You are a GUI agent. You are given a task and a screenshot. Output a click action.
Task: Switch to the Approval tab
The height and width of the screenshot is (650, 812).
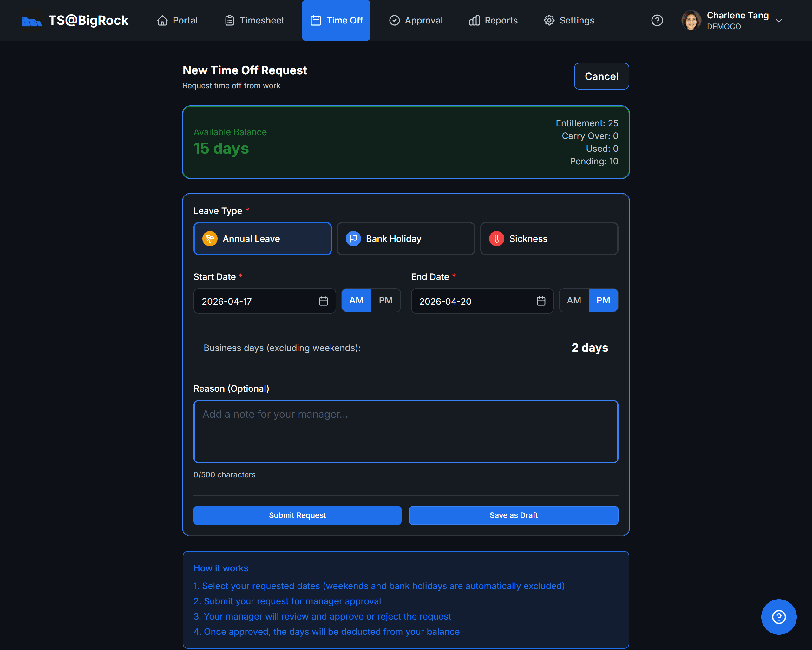coord(416,20)
